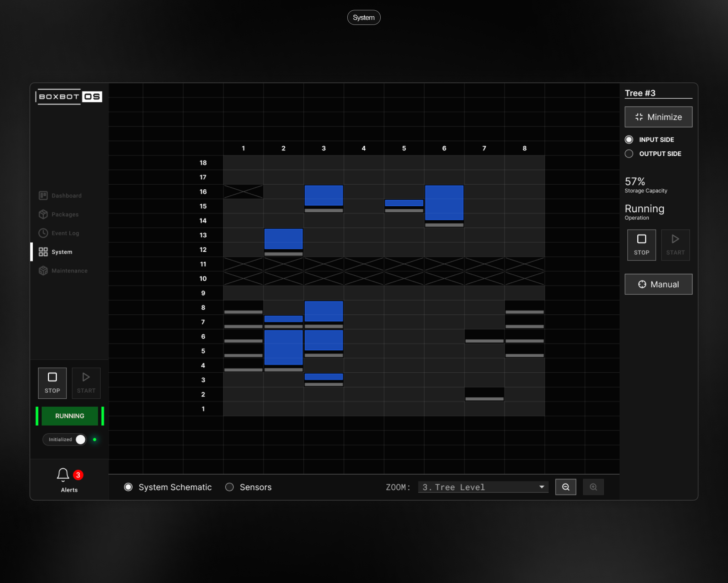Click the System pill tab at top
The image size is (728, 583).
point(363,17)
